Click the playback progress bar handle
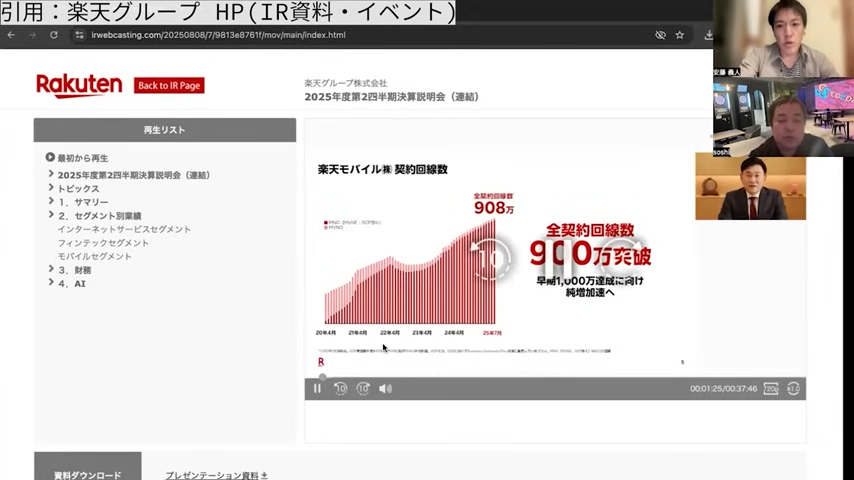The height and width of the screenshot is (480, 854). (322, 377)
